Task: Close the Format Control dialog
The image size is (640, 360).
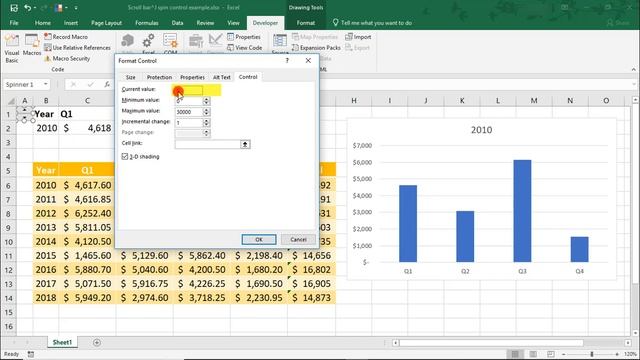Action: click(x=308, y=60)
